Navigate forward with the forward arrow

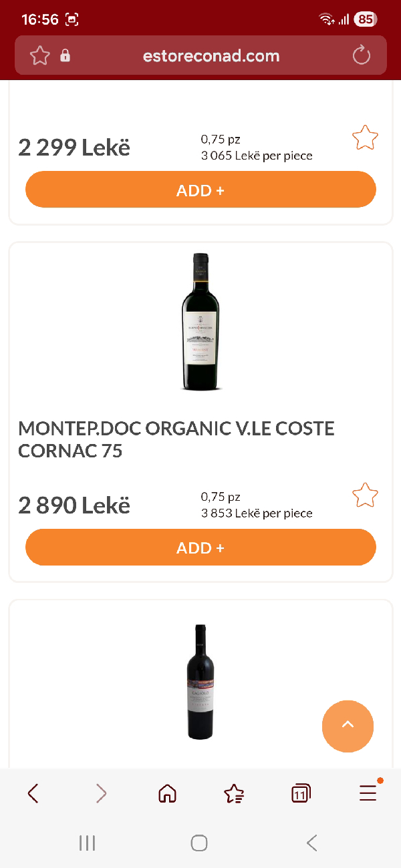pos(100,793)
